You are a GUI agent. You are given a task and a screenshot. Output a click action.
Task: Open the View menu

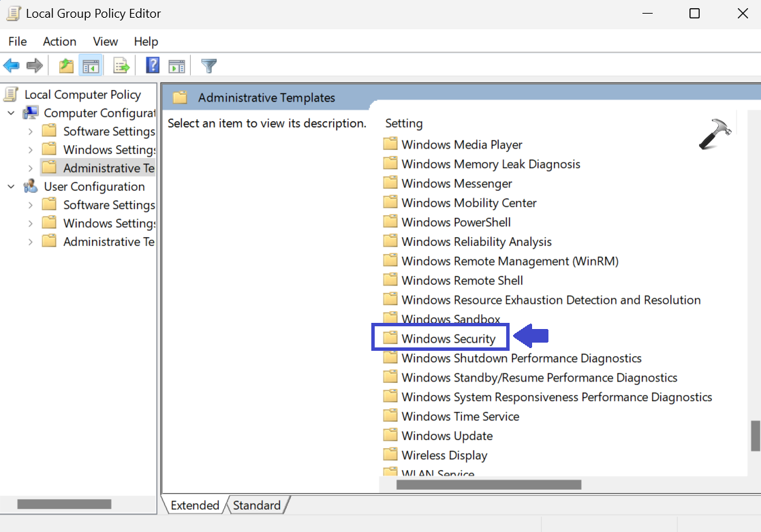(106, 42)
